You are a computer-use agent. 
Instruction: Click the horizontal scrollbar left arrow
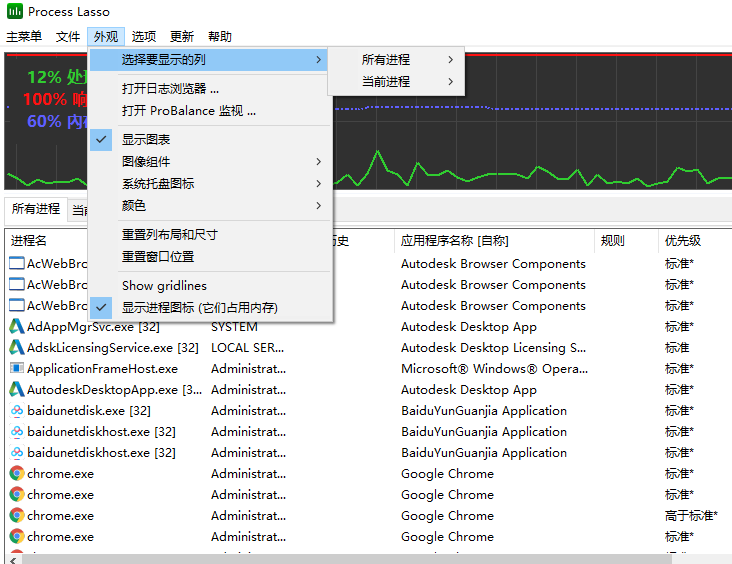(x=13, y=559)
